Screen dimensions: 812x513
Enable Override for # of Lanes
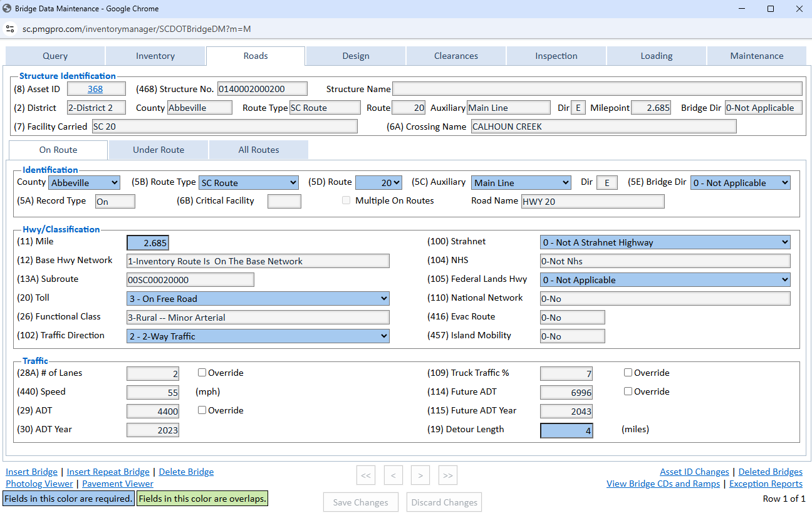[x=202, y=373]
